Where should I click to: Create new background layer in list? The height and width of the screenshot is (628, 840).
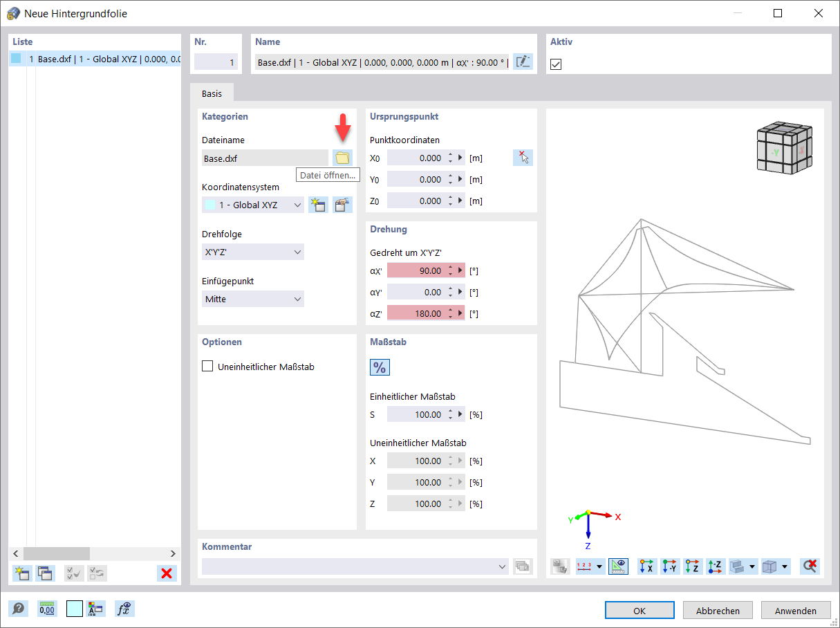point(22,573)
